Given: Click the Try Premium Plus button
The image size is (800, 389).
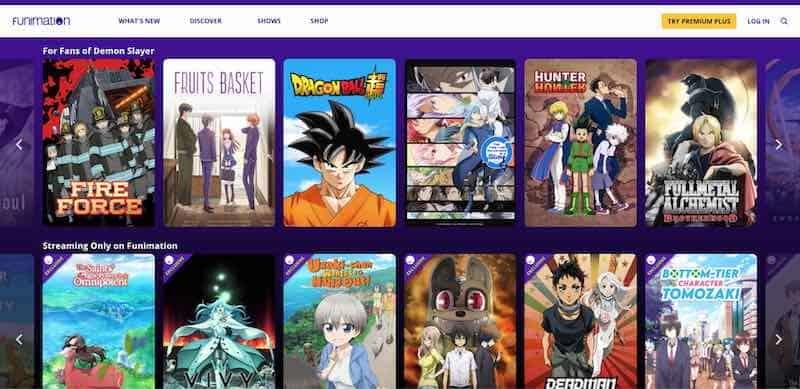Looking at the screenshot, I should click(x=698, y=21).
